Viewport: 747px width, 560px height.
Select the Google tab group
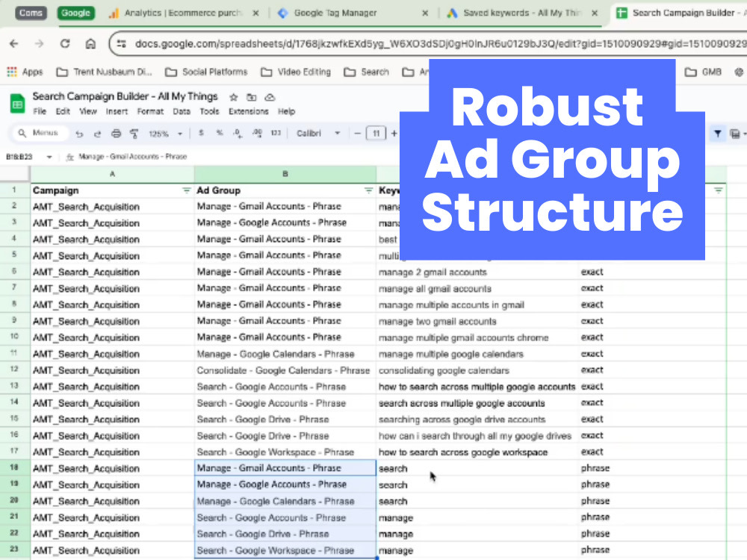(x=75, y=13)
